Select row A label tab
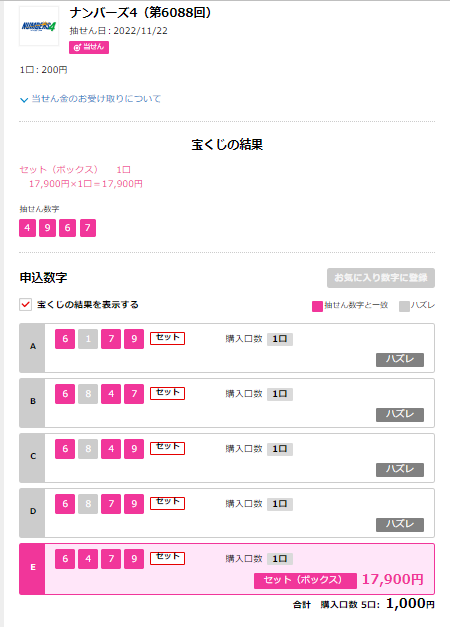This screenshot has width=450, height=627. pyautogui.click(x=32, y=348)
